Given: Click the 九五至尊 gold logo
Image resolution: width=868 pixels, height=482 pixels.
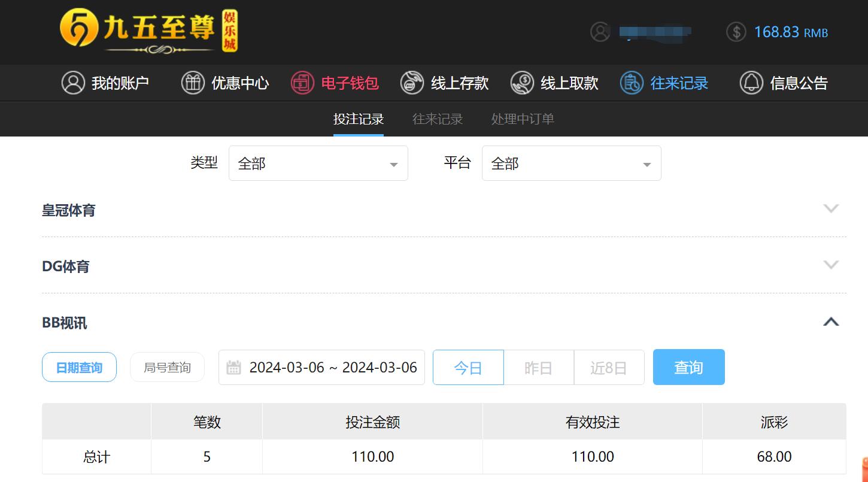Looking at the screenshot, I should click(x=148, y=31).
